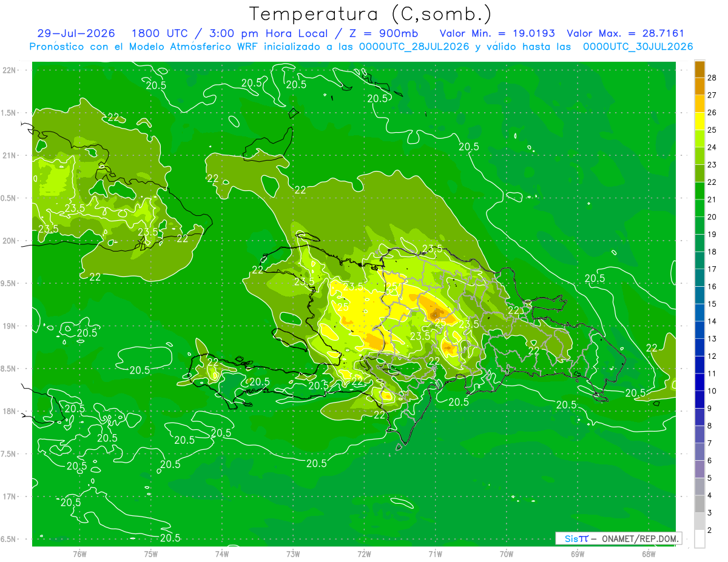Click "Valor Max. = 28.7161" in the header
The width and height of the screenshot is (728, 562).
coord(625,33)
